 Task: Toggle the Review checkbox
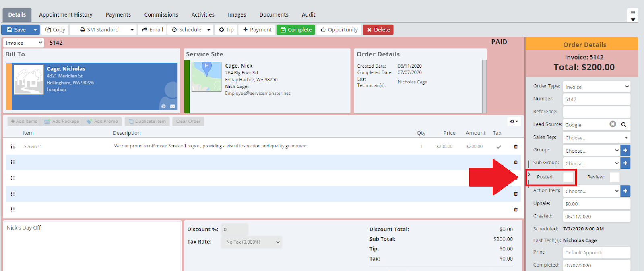[614, 177]
